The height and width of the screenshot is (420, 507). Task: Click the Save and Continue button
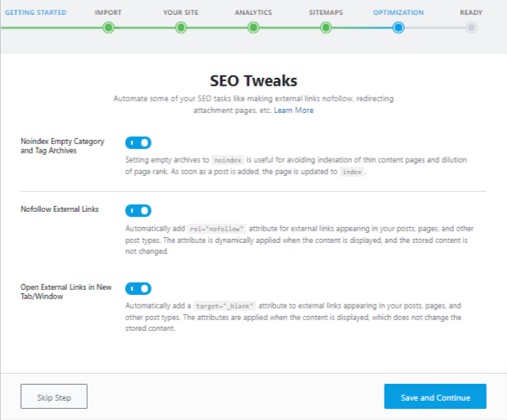tap(434, 397)
